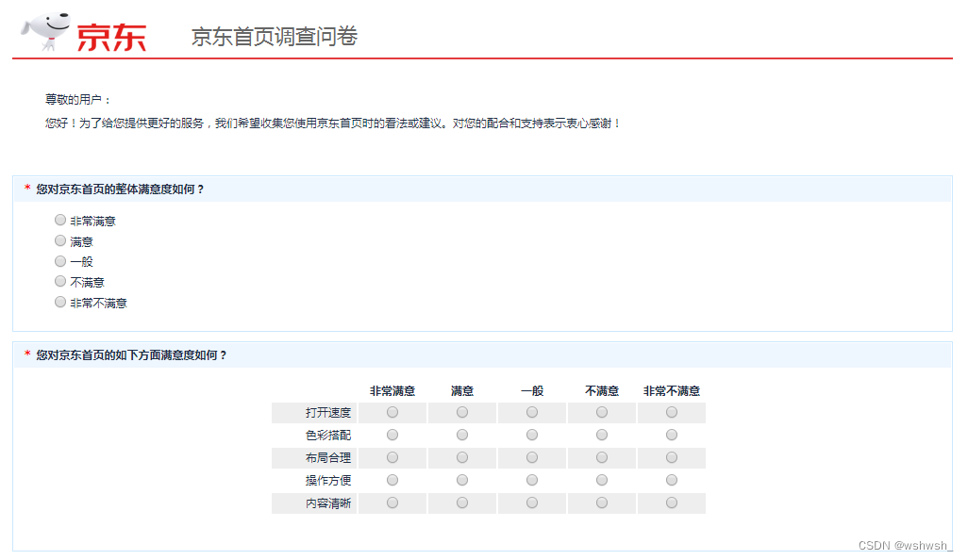The height and width of the screenshot is (560, 968).
Task: Click the JD.com dog mascot logo
Action: tap(45, 31)
